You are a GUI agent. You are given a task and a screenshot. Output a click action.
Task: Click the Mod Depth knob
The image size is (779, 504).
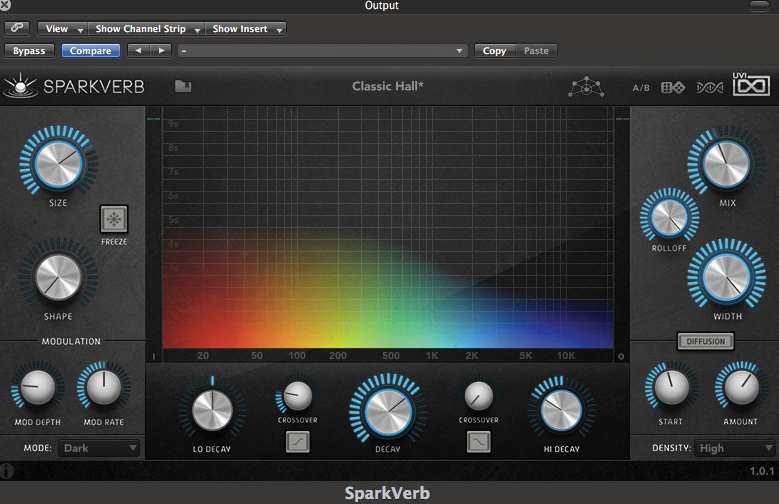pyautogui.click(x=37, y=387)
